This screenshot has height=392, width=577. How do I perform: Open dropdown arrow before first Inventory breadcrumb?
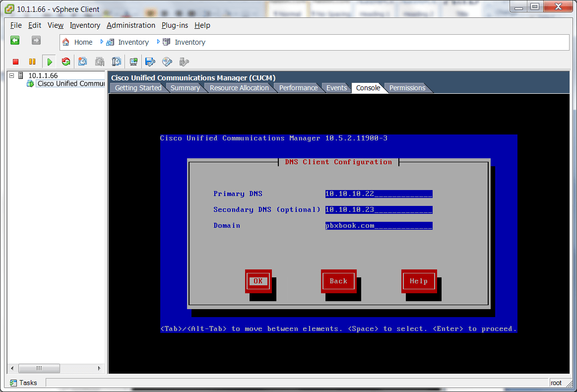pyautogui.click(x=102, y=42)
